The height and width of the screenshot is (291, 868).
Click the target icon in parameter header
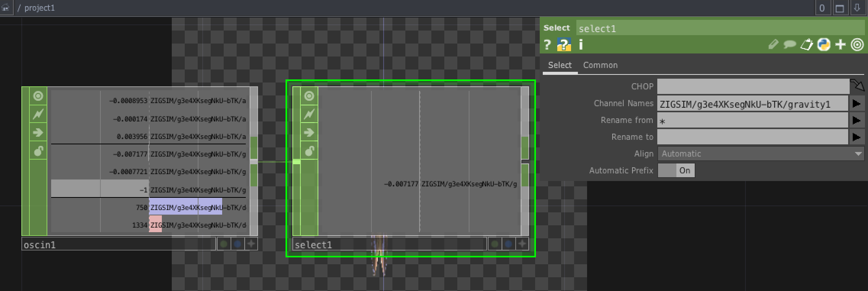[857, 45]
